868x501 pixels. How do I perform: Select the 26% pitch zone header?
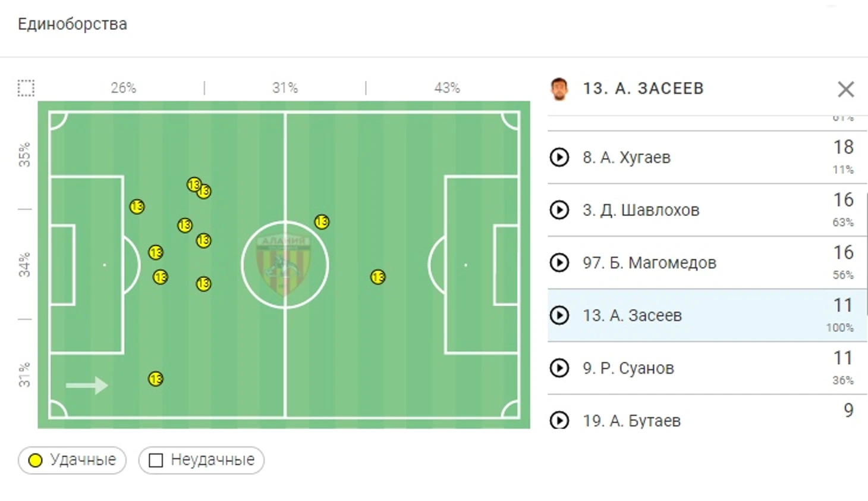coord(123,88)
